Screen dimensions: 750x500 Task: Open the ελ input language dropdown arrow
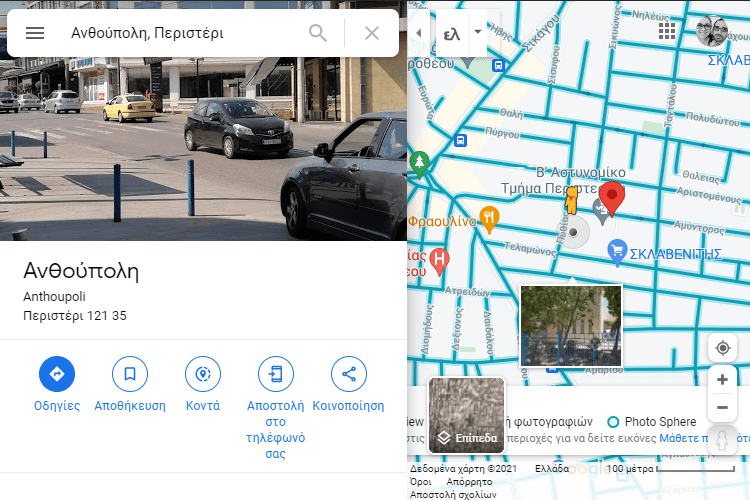(x=477, y=32)
